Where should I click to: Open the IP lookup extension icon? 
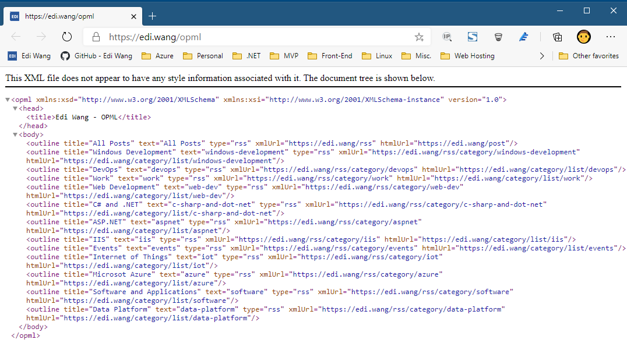[x=447, y=37]
